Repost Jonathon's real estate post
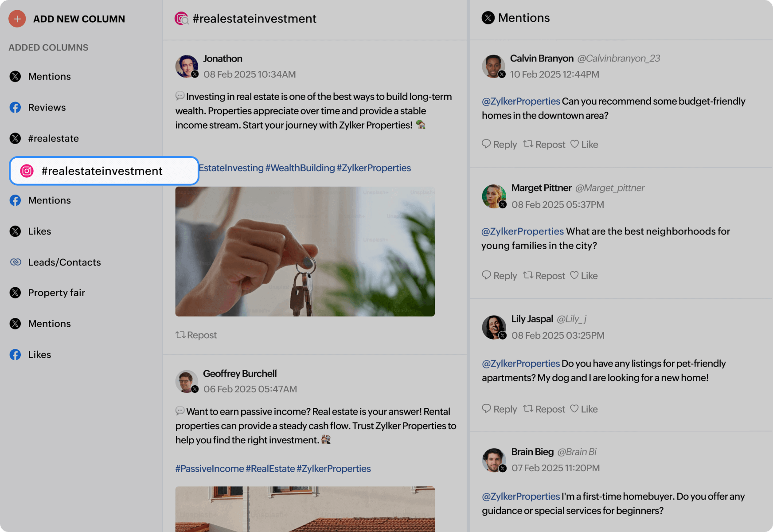 click(196, 335)
